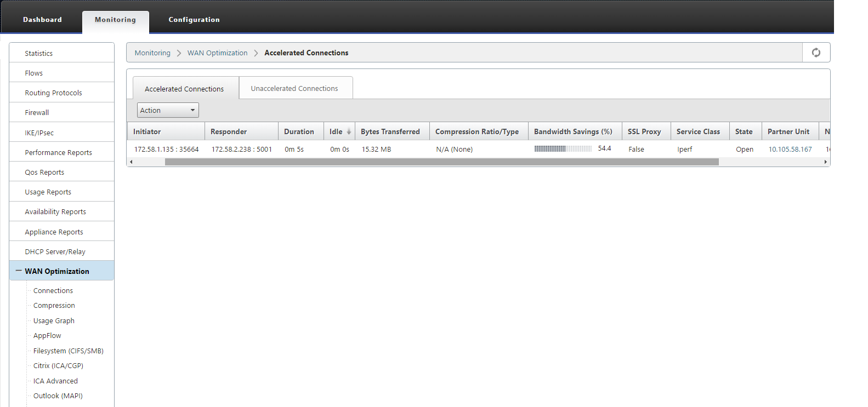Open Appliance Reports
The width and height of the screenshot is (868, 407).
tap(61, 232)
